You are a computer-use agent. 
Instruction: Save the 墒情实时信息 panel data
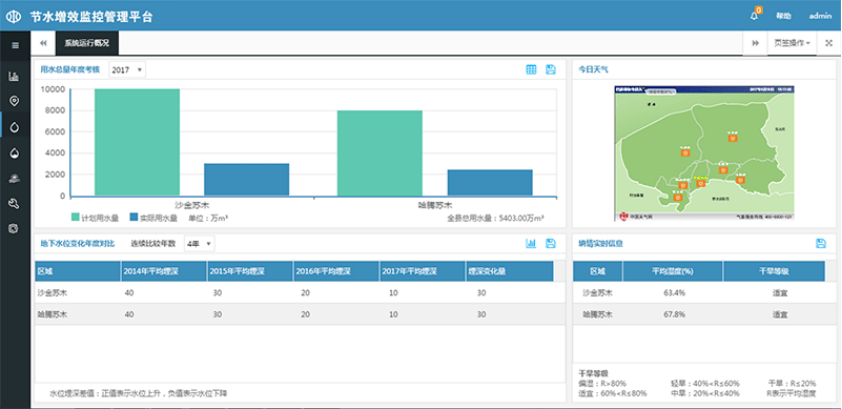click(x=820, y=243)
